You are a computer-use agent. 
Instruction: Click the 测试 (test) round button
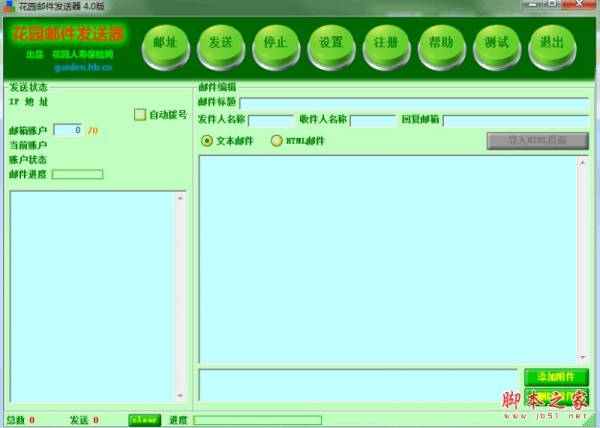click(x=496, y=43)
